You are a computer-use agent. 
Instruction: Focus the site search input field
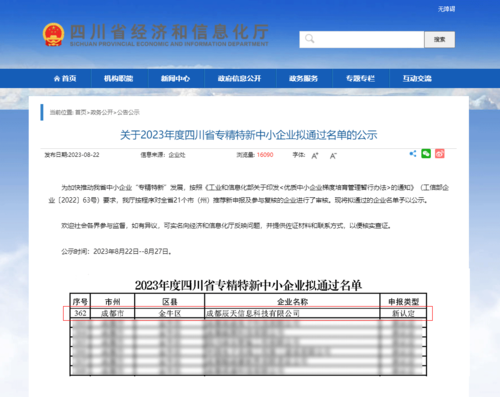click(x=362, y=40)
